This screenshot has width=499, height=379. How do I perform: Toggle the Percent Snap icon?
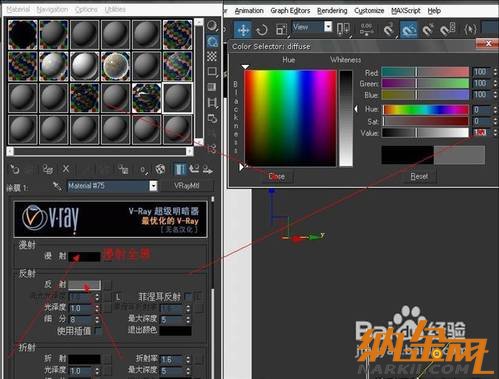point(428,30)
